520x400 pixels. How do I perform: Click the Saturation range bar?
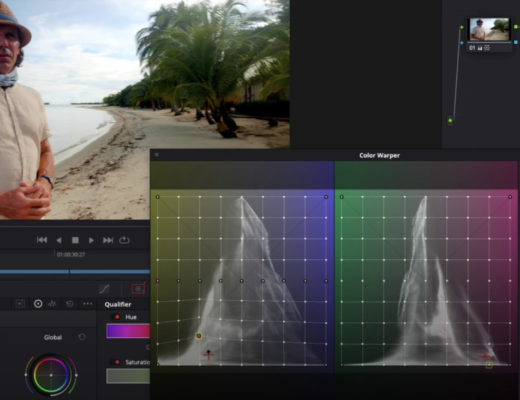point(128,376)
